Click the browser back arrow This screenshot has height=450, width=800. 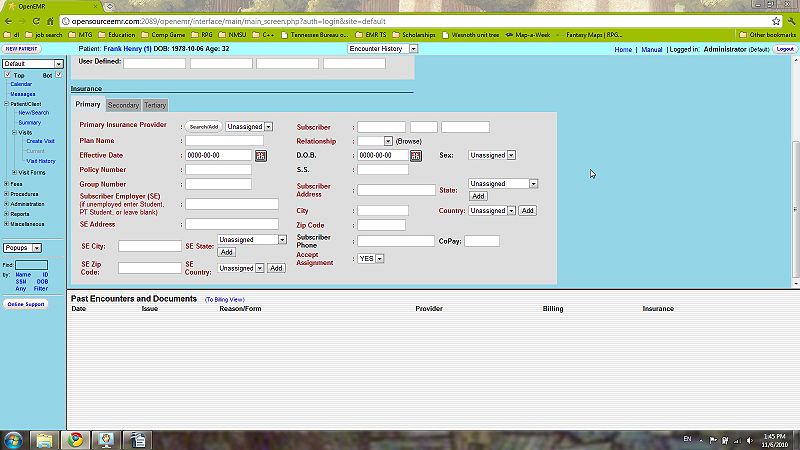pos(10,21)
